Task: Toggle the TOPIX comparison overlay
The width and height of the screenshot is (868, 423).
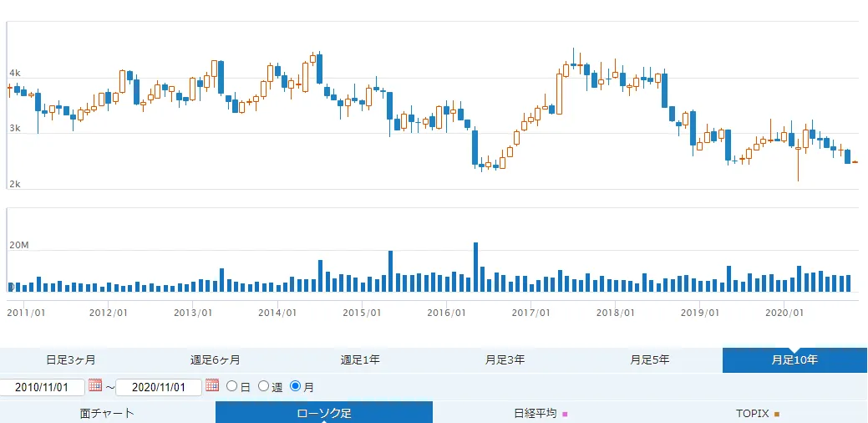Action: coord(758,413)
